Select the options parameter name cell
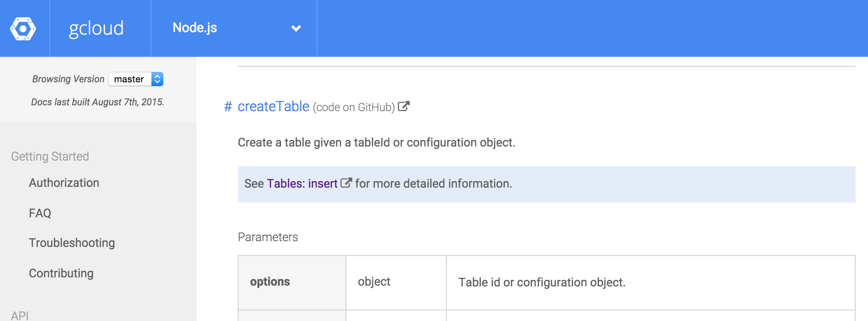Viewport: 868px width, 321px height. [x=292, y=282]
